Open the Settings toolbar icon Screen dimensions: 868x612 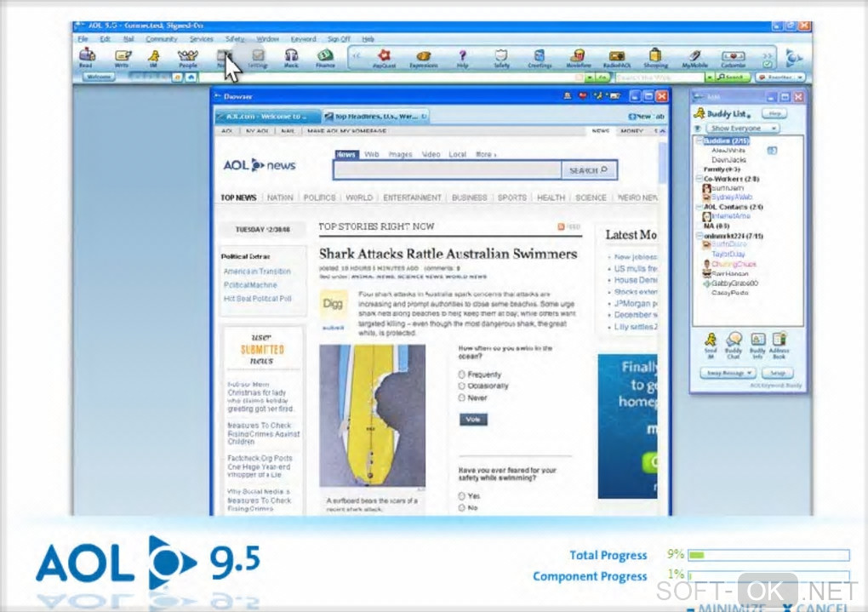[257, 57]
